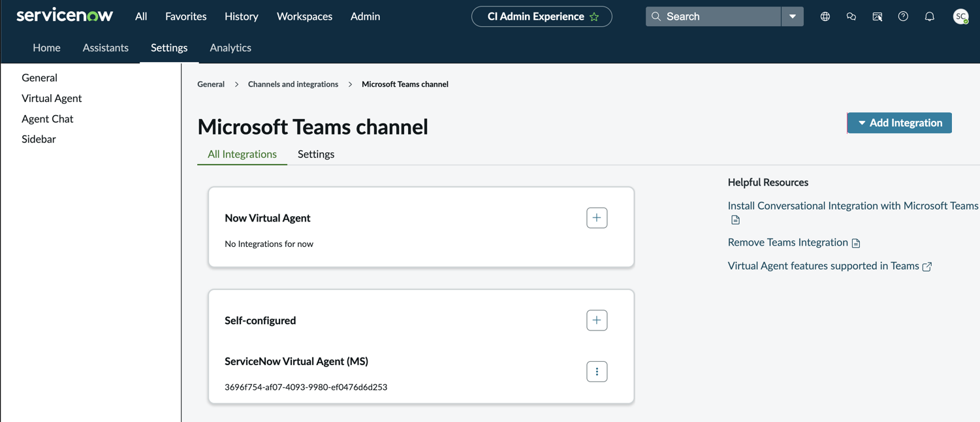Open Remove Teams Integration link
This screenshot has width=980, height=422.
787,242
